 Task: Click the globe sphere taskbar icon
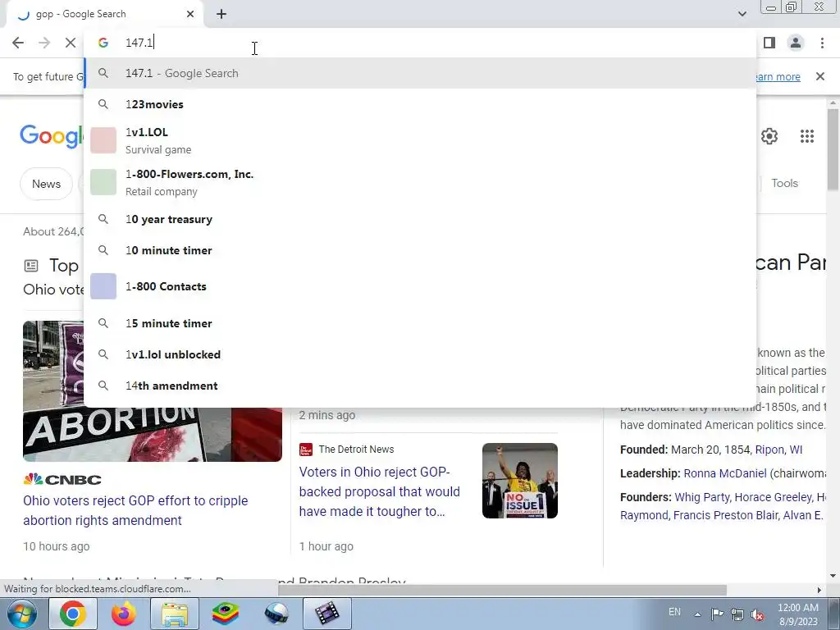point(276,614)
